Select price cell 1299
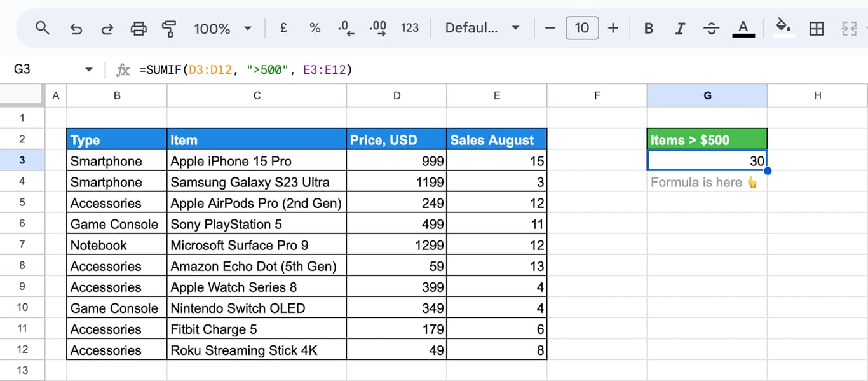The height and width of the screenshot is (381, 868). (397, 245)
